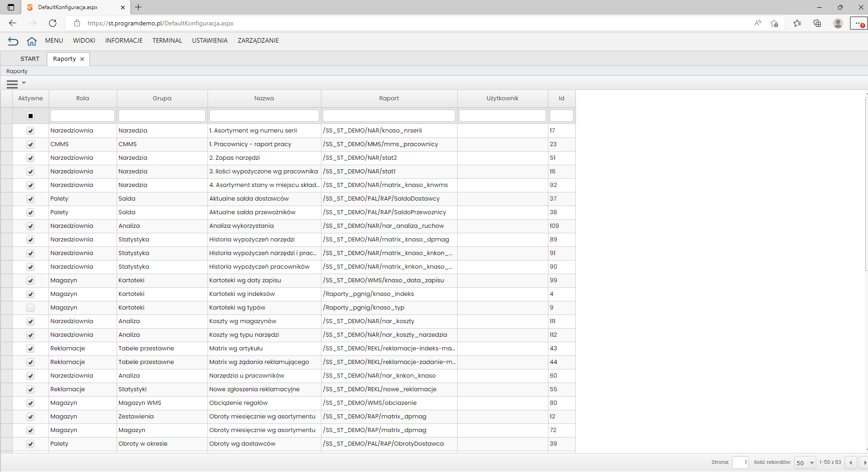868x472 pixels.
Task: Click the Raport filter input field
Action: 389,116
